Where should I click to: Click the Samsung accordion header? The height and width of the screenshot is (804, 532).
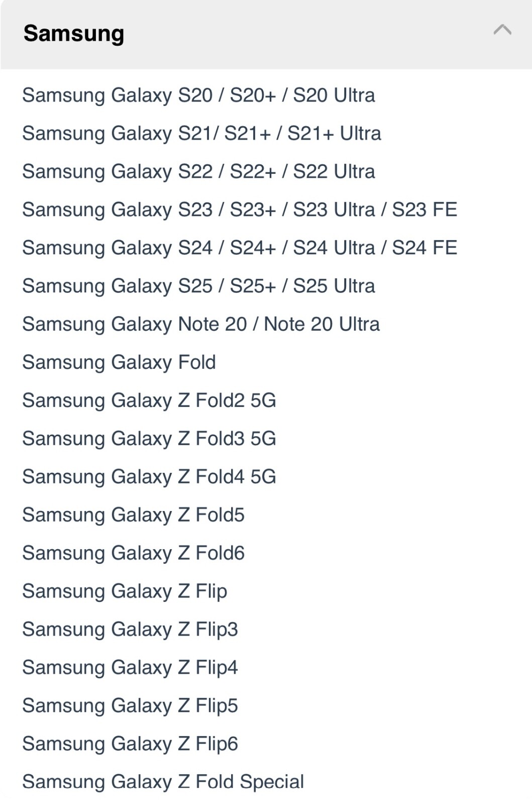coord(266,34)
